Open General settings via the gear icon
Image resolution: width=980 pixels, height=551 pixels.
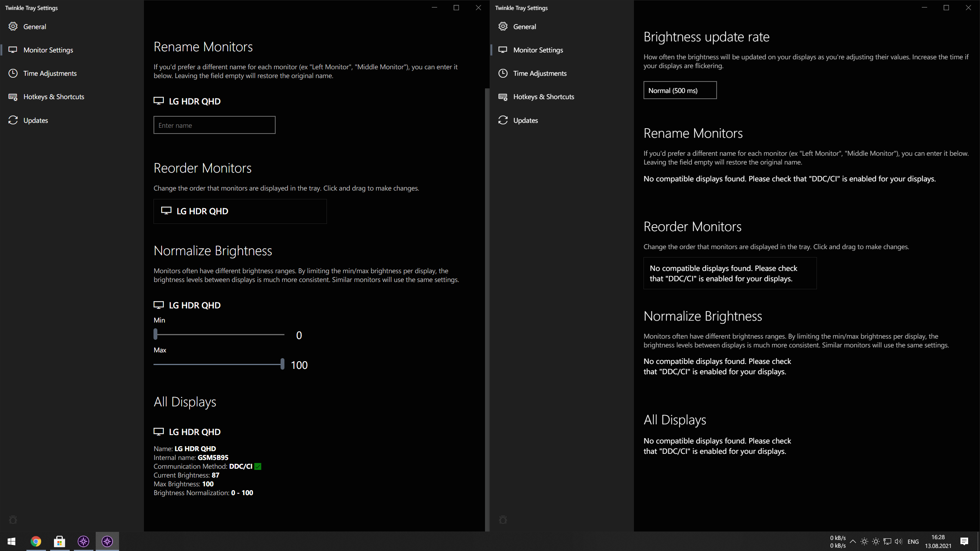(x=13, y=26)
